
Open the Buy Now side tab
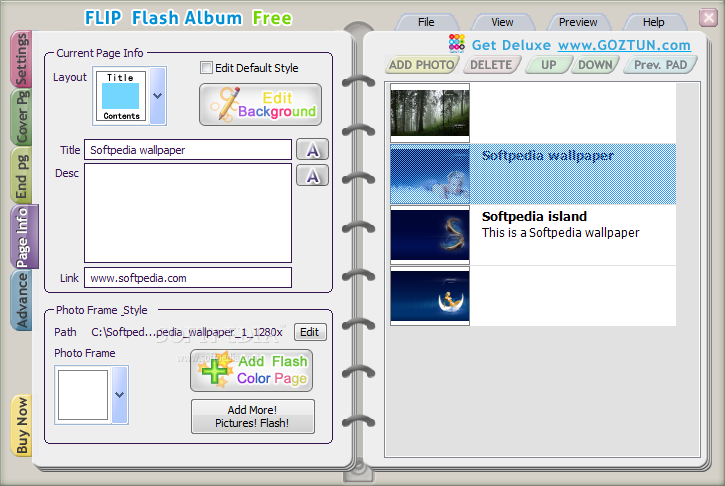[x=22, y=426]
